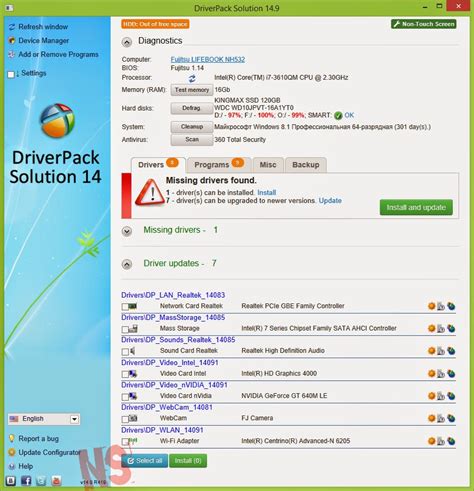Open Drivers\DP_Video_nVIDIA_14091 link
Screen dimensions: 474x491
click(x=174, y=385)
